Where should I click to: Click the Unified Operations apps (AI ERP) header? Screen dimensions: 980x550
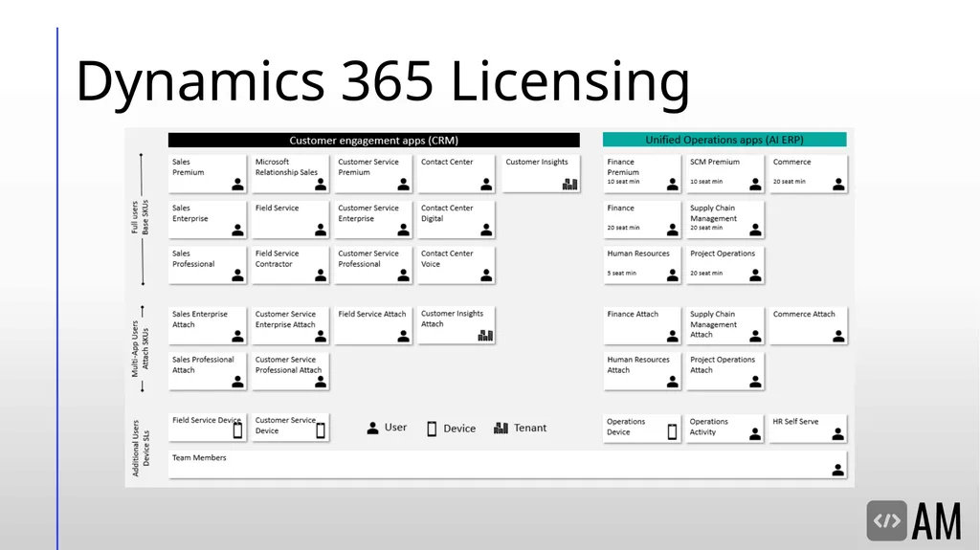click(724, 140)
